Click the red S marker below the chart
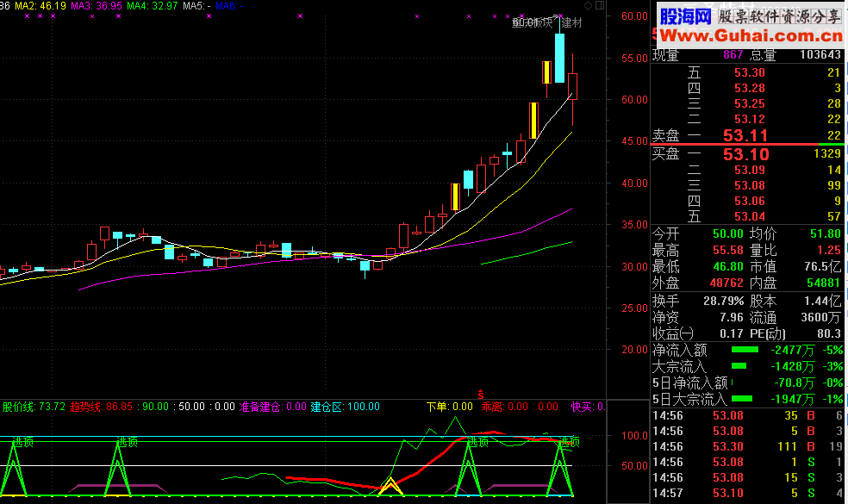 (x=480, y=395)
